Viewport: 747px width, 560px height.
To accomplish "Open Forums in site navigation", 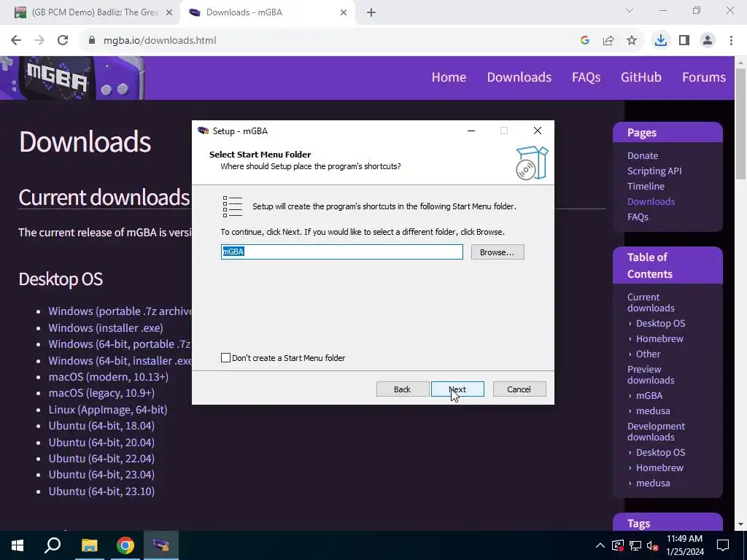I will pyautogui.click(x=704, y=77).
